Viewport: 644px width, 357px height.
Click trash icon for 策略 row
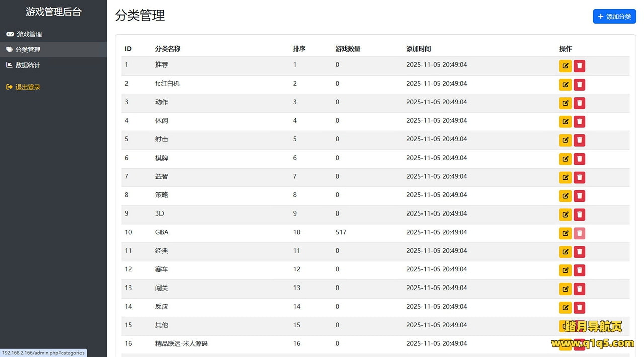tap(579, 196)
